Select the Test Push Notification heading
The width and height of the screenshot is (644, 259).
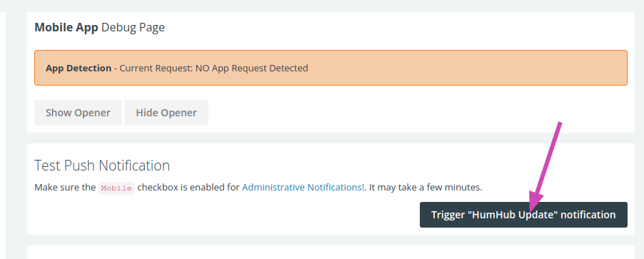[102, 166]
